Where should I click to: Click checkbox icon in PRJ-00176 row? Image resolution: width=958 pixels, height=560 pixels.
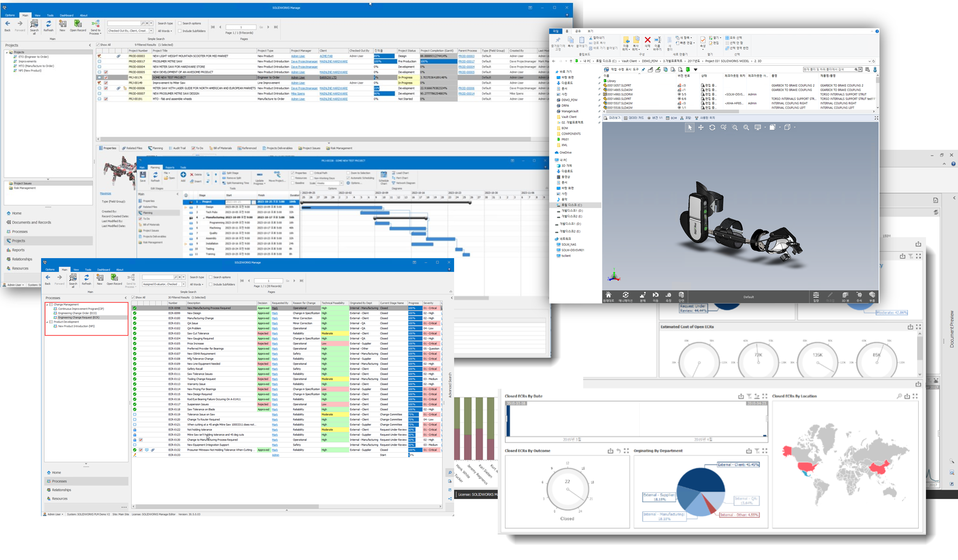[106, 77]
